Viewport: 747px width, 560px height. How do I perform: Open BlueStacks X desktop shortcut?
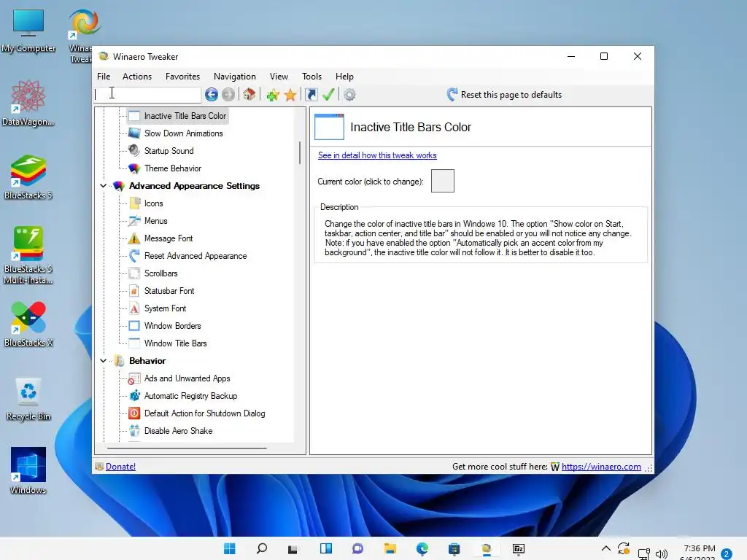[x=28, y=324]
